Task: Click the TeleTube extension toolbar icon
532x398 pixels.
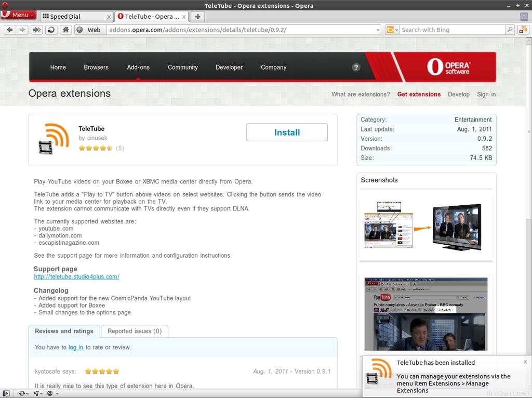Action: [x=523, y=30]
